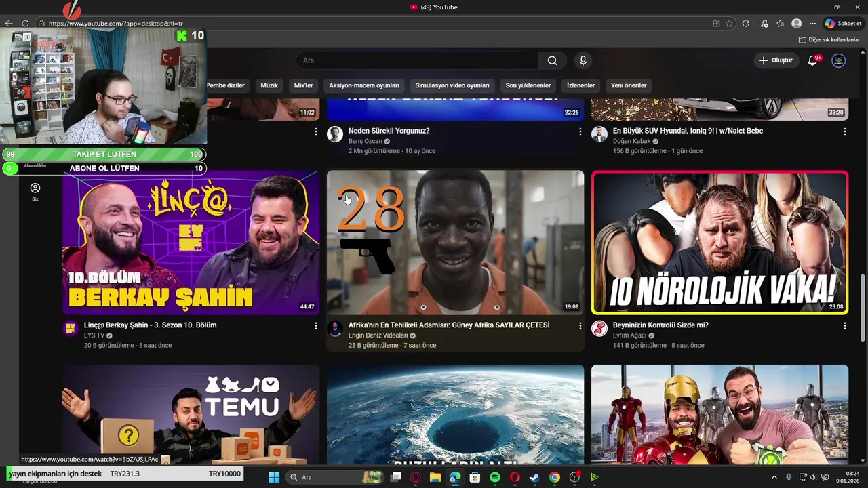
Task: Select the Simülasyon video oyunları chip
Action: [452, 85]
